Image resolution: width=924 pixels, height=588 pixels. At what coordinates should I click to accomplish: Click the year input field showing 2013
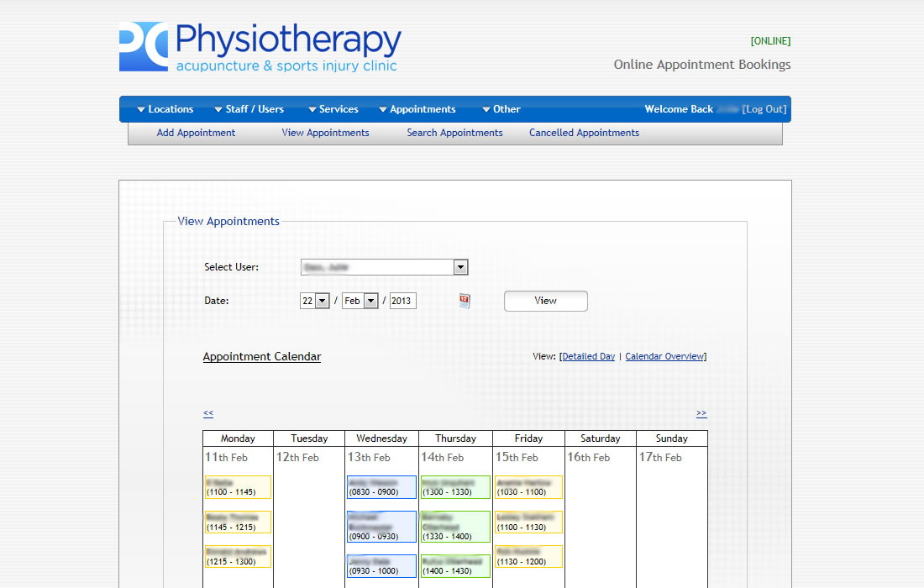coord(402,301)
